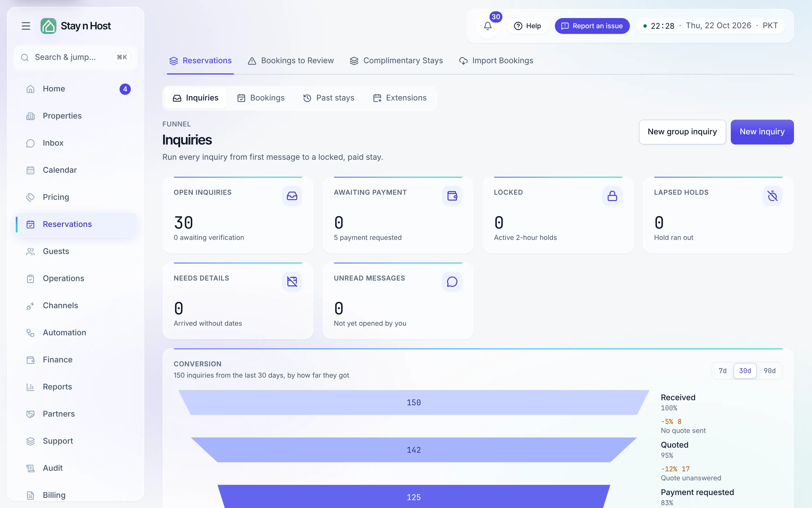Click the Awaiting Payment wallet icon
The height and width of the screenshot is (508, 812).
pyautogui.click(x=452, y=196)
